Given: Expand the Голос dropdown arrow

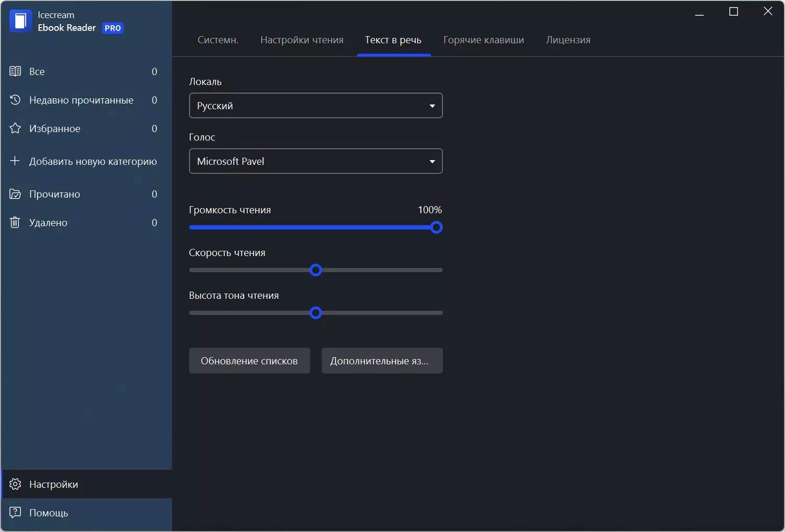Looking at the screenshot, I should tap(432, 162).
